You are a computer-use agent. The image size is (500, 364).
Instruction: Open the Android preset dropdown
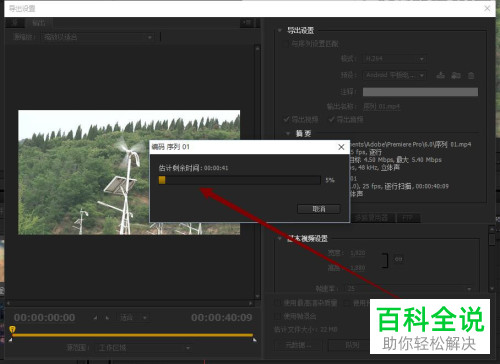tap(395, 75)
